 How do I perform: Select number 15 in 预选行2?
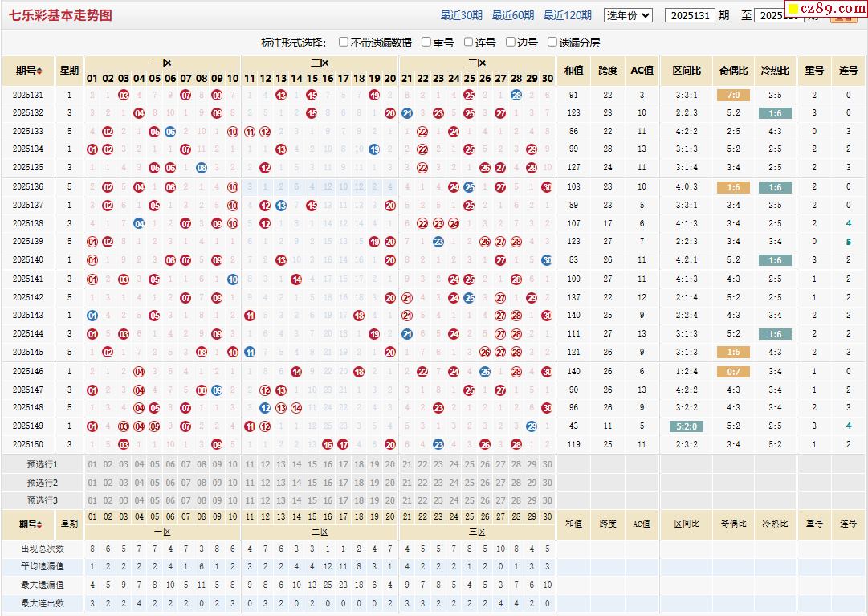coord(312,483)
